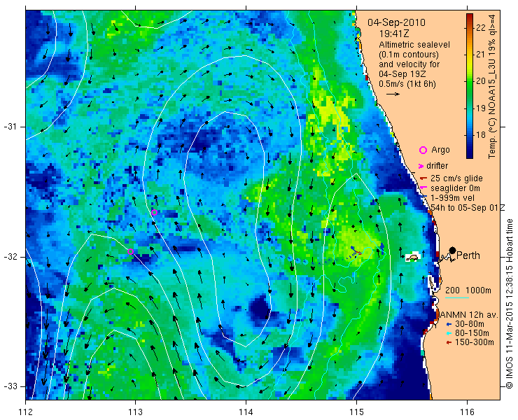Image resolution: width=518 pixels, height=420 pixels.
Task: Click the blue 30-80m ANMN arrow symbol
Action: 449,324
